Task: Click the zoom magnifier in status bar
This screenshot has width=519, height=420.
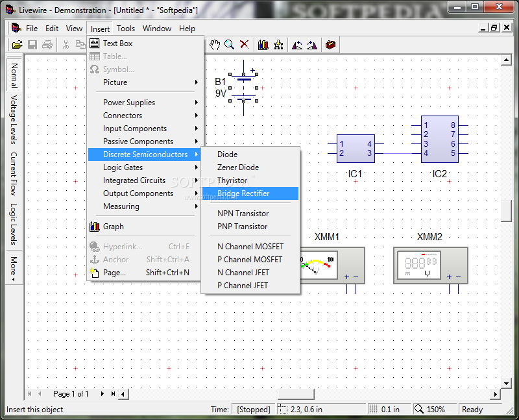Action: pyautogui.click(x=418, y=409)
